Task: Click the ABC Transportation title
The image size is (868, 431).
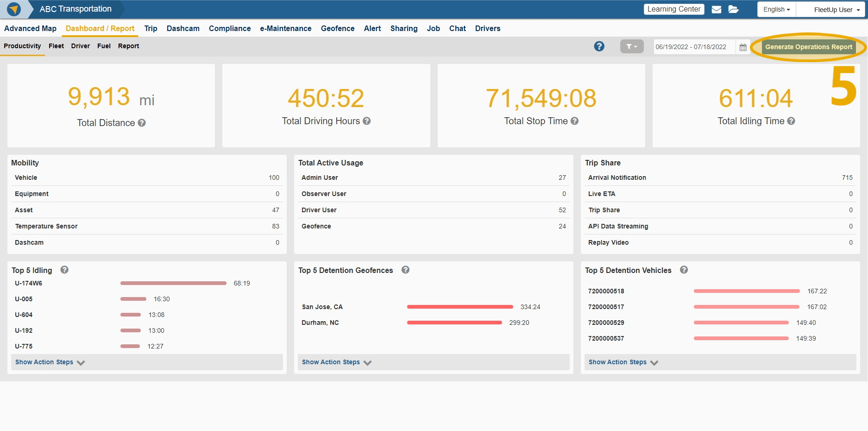Action: coord(75,9)
